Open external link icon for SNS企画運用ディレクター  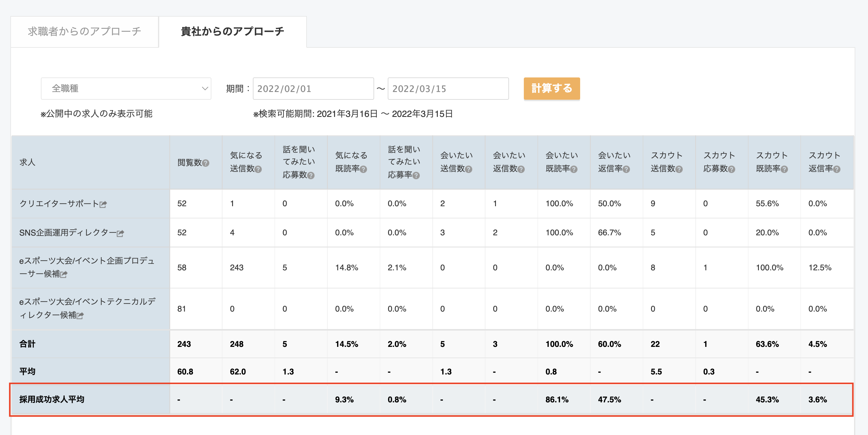pos(120,233)
